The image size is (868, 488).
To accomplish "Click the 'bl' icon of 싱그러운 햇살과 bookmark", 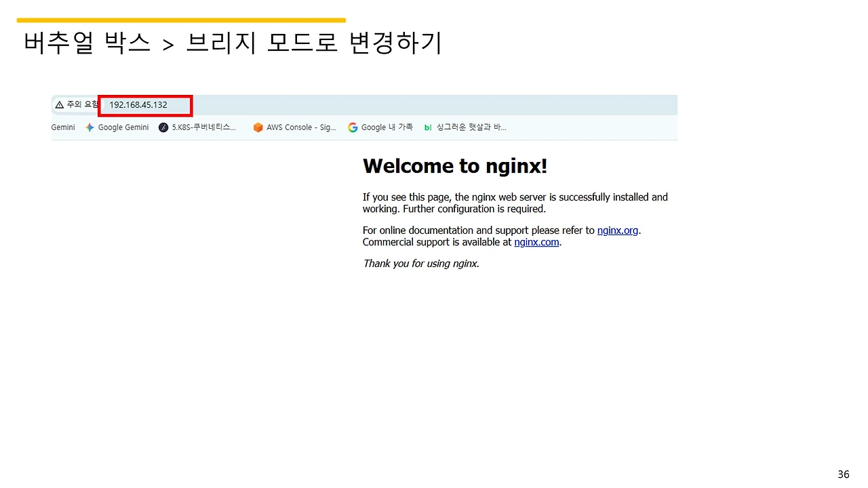I will coord(427,127).
